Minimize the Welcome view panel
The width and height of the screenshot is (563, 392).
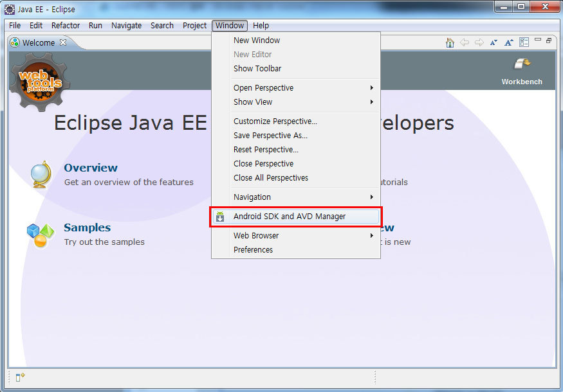coord(537,39)
